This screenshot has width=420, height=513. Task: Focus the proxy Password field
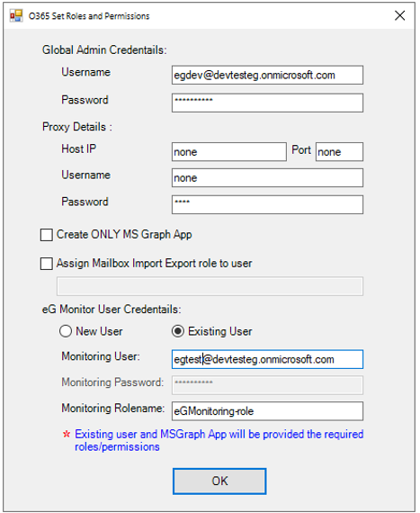[267, 204]
